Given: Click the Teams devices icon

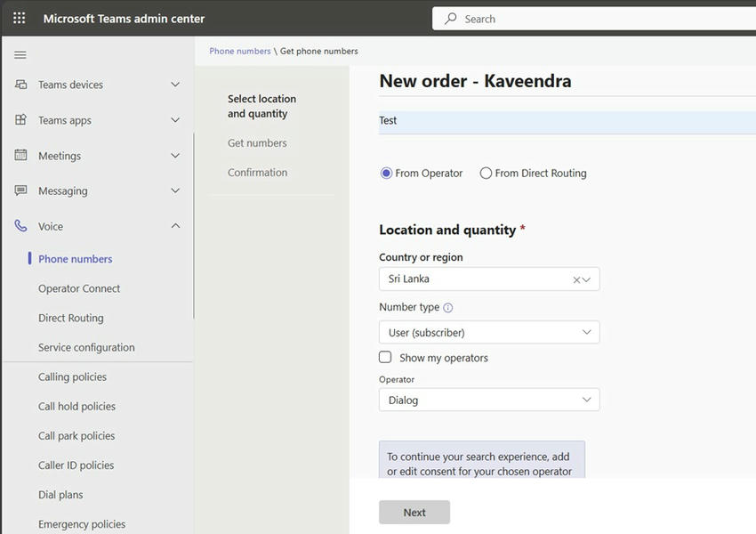Looking at the screenshot, I should tap(20, 85).
